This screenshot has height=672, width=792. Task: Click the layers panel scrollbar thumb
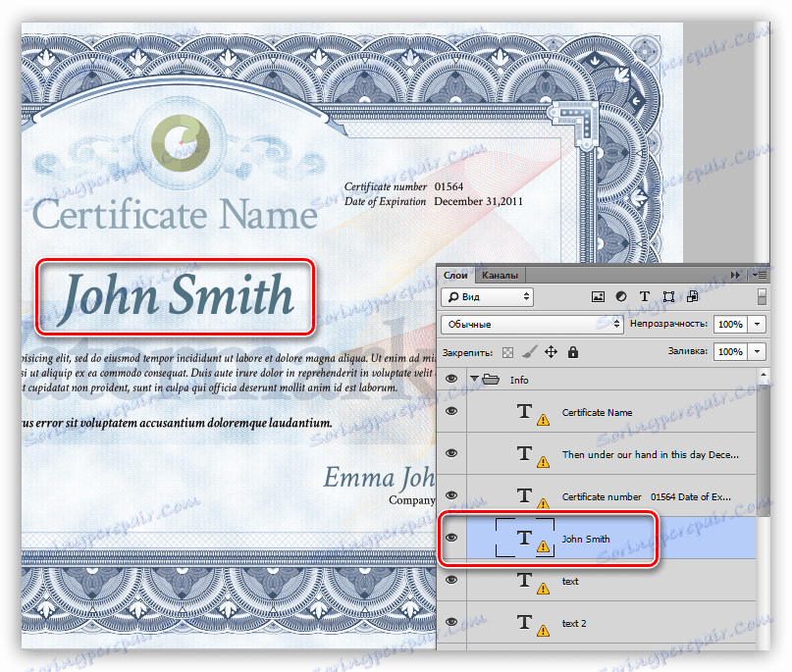click(764, 449)
